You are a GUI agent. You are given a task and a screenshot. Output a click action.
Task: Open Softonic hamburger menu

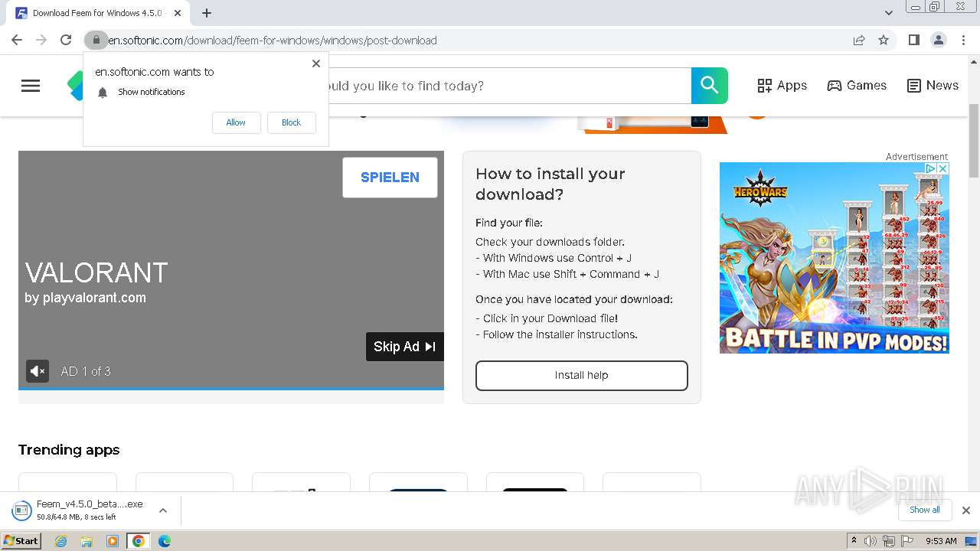31,86
